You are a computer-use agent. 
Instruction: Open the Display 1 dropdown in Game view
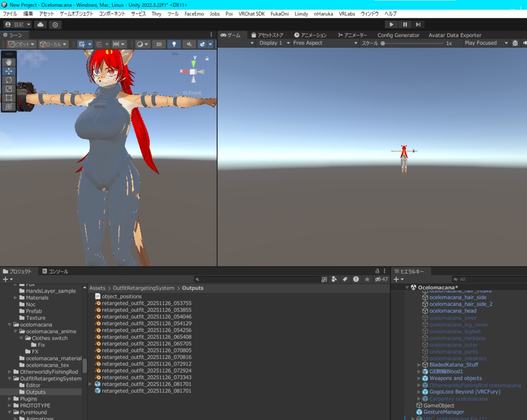click(x=274, y=43)
